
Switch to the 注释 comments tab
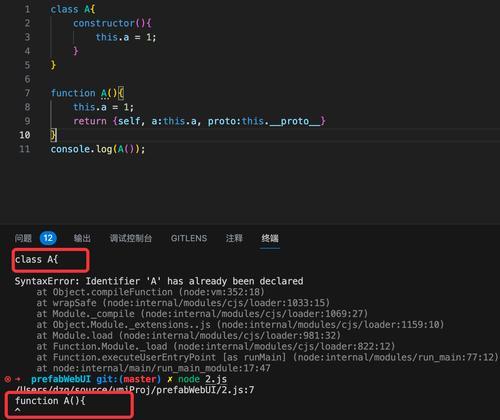(x=234, y=238)
